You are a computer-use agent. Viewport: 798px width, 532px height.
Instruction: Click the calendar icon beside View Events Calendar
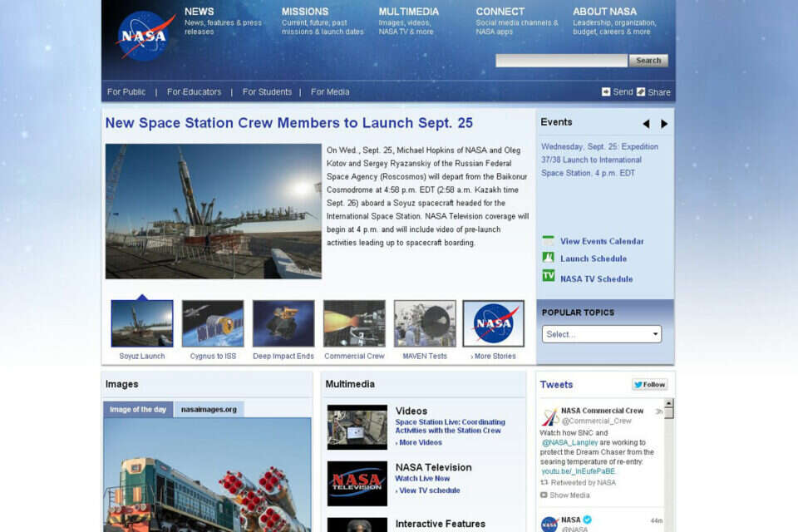(x=548, y=241)
